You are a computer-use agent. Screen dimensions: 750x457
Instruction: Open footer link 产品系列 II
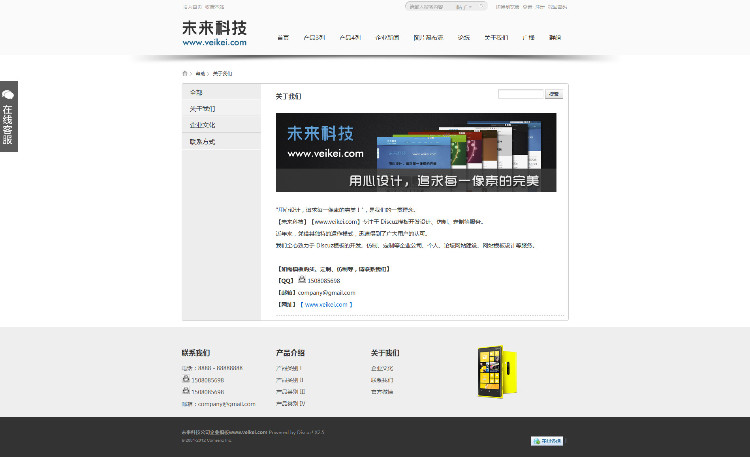[x=289, y=380]
